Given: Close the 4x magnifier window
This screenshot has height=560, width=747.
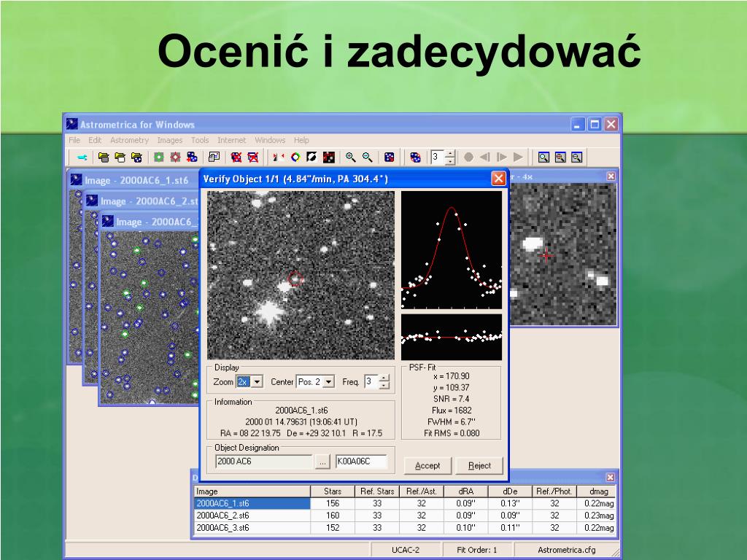Looking at the screenshot, I should [x=611, y=176].
